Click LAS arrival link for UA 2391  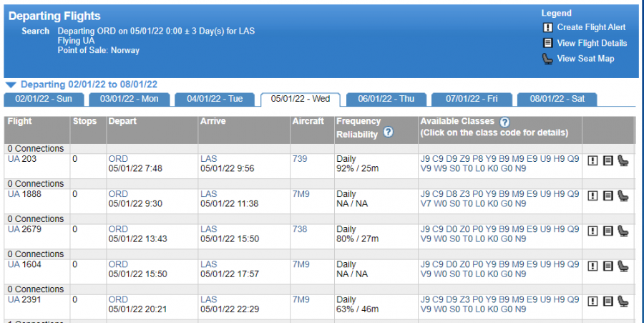click(x=209, y=299)
